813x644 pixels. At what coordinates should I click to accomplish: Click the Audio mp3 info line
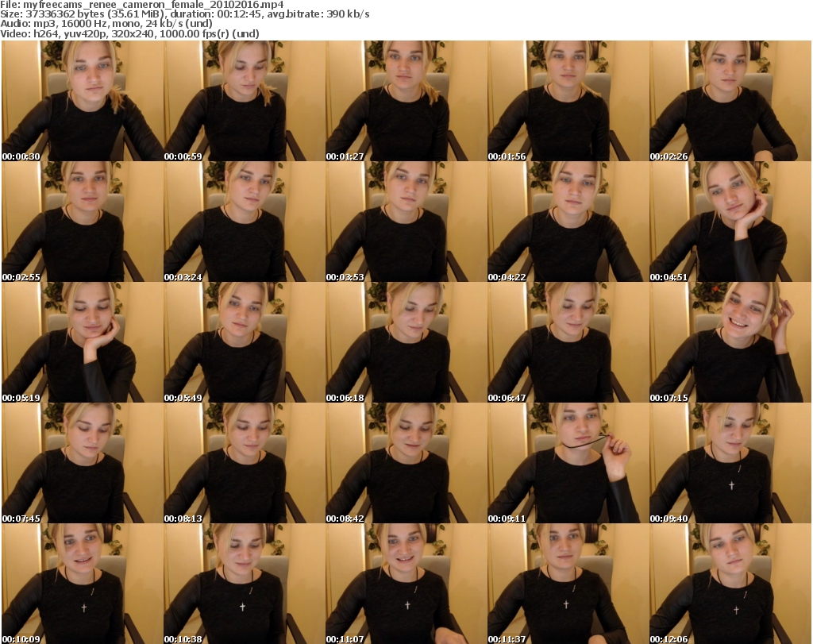point(106,24)
